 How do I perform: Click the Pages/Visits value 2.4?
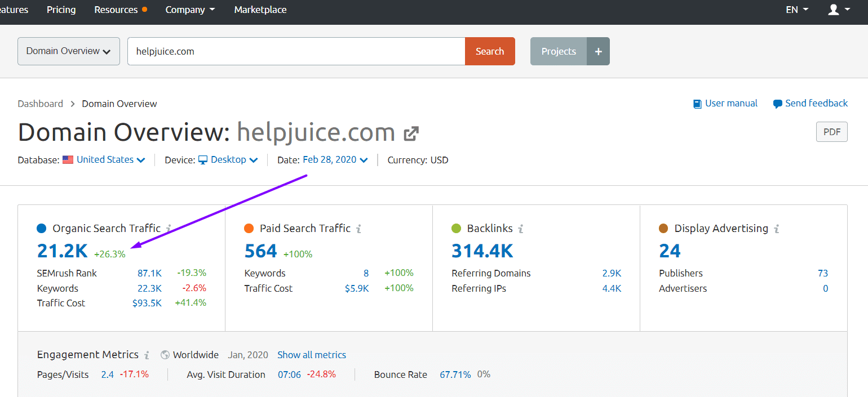[108, 374]
